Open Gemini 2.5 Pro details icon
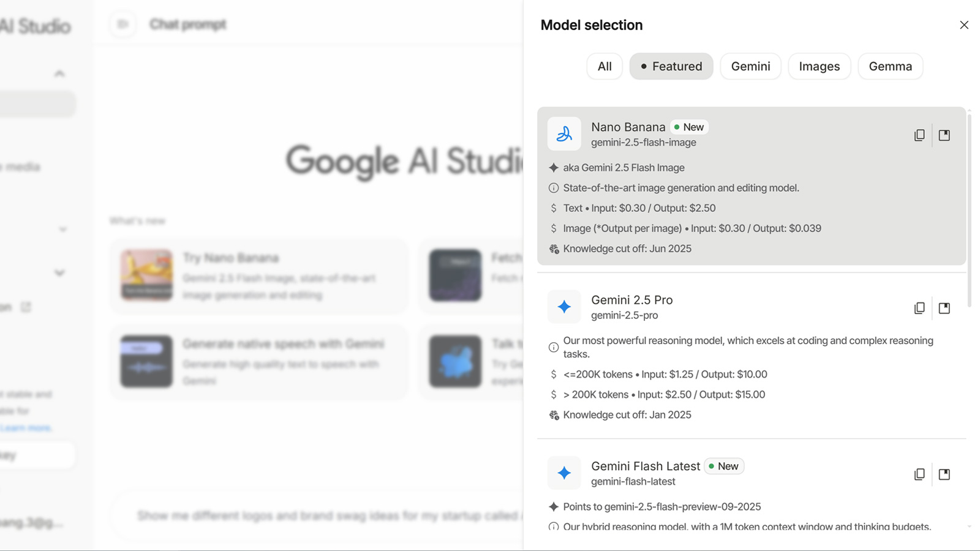The width and height of the screenshot is (980, 551). pos(944,308)
